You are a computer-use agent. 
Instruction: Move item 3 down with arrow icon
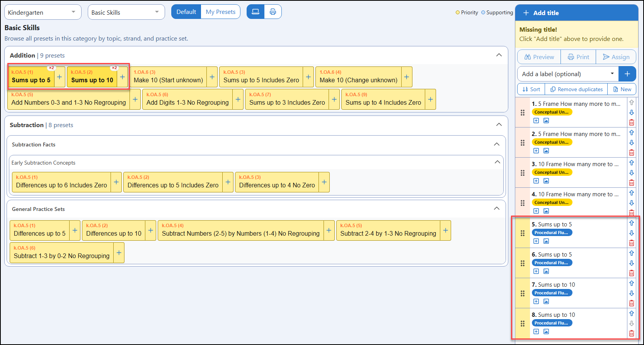(632, 173)
